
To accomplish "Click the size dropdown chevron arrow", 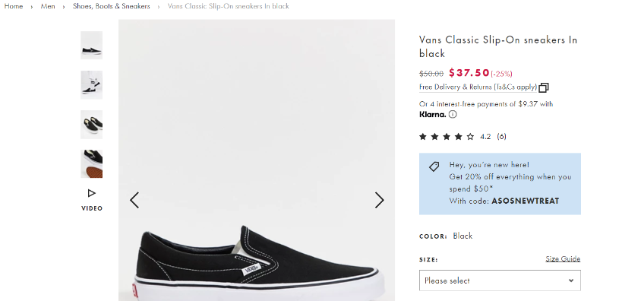I will click(571, 280).
